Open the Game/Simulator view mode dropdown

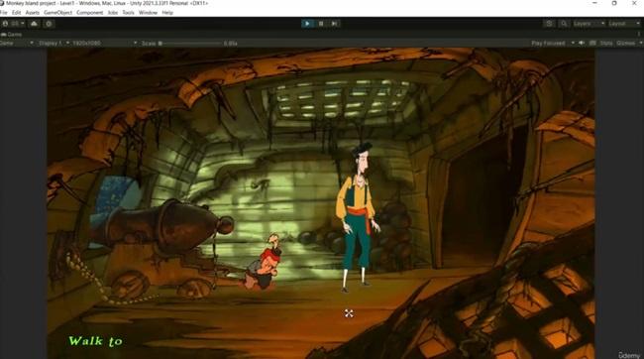click(17, 44)
